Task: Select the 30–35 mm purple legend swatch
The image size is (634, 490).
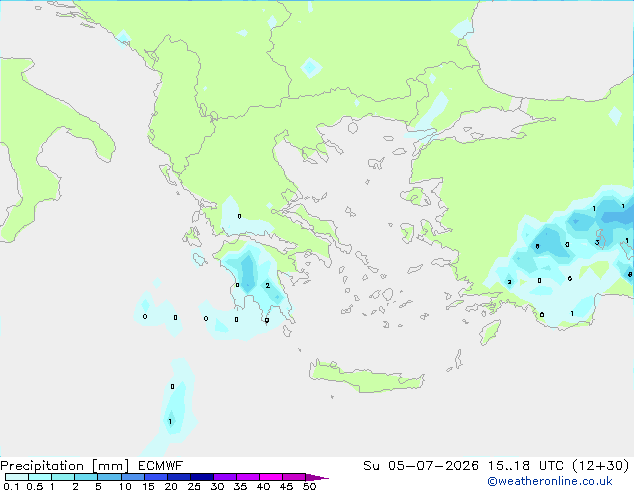Action: point(225,477)
